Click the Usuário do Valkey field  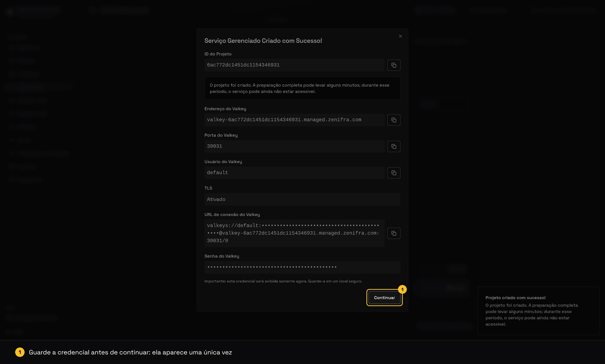295,173
